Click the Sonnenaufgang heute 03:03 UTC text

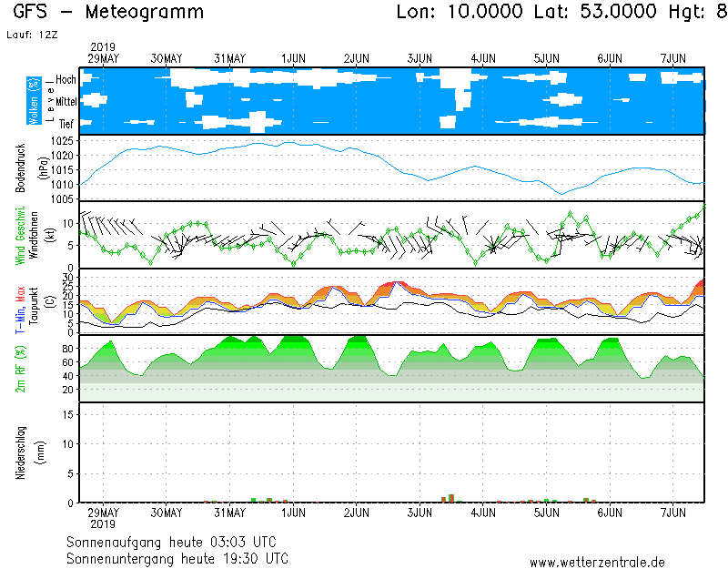click(177, 542)
